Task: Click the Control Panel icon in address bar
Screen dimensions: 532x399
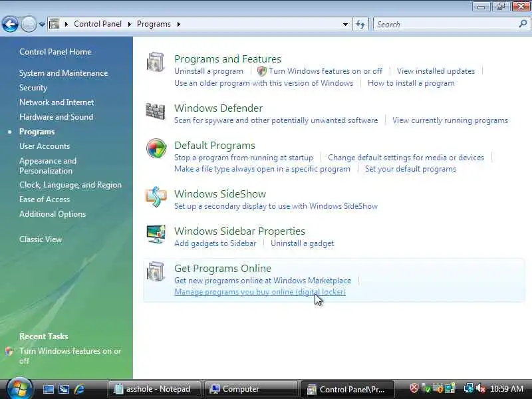Action: [x=55, y=24]
